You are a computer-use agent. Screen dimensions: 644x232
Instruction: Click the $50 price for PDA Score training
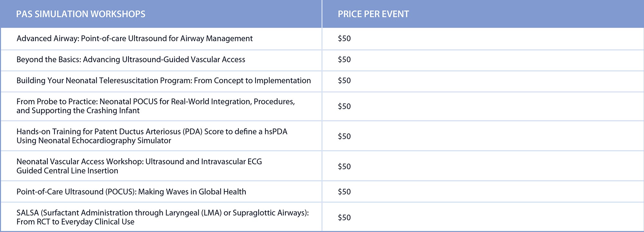point(344,136)
